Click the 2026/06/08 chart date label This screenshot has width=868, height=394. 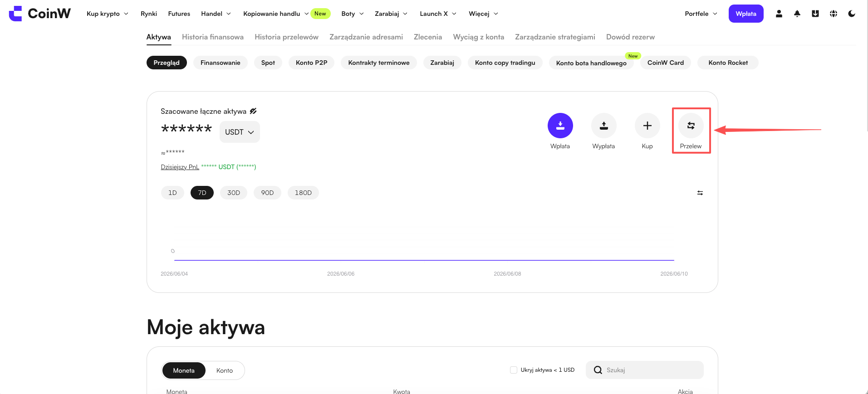click(507, 274)
